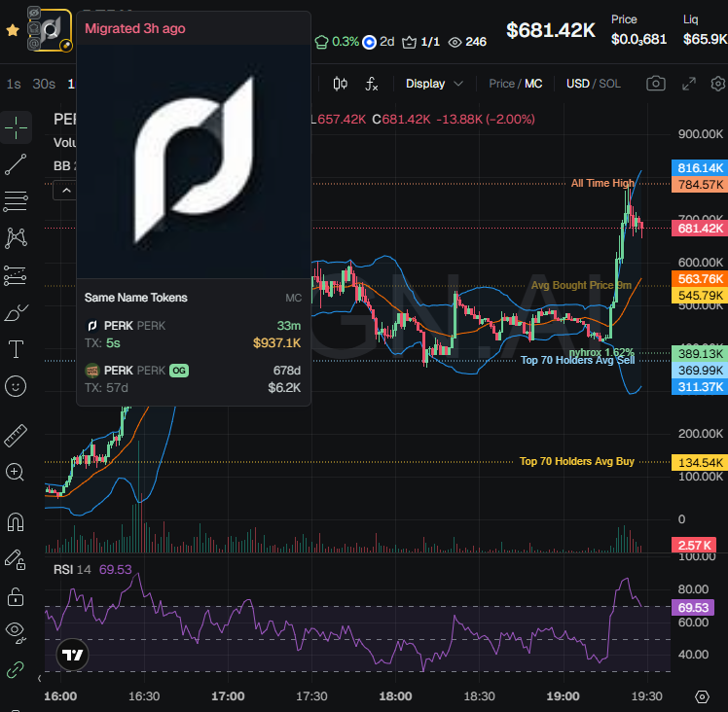
Task: Toggle the gold favorite star
Action: [13, 30]
